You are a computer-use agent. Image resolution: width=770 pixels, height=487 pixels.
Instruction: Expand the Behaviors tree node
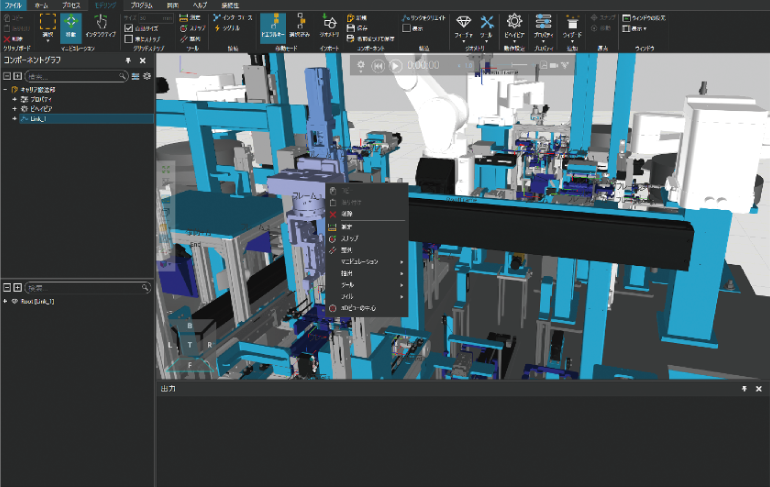(14, 109)
